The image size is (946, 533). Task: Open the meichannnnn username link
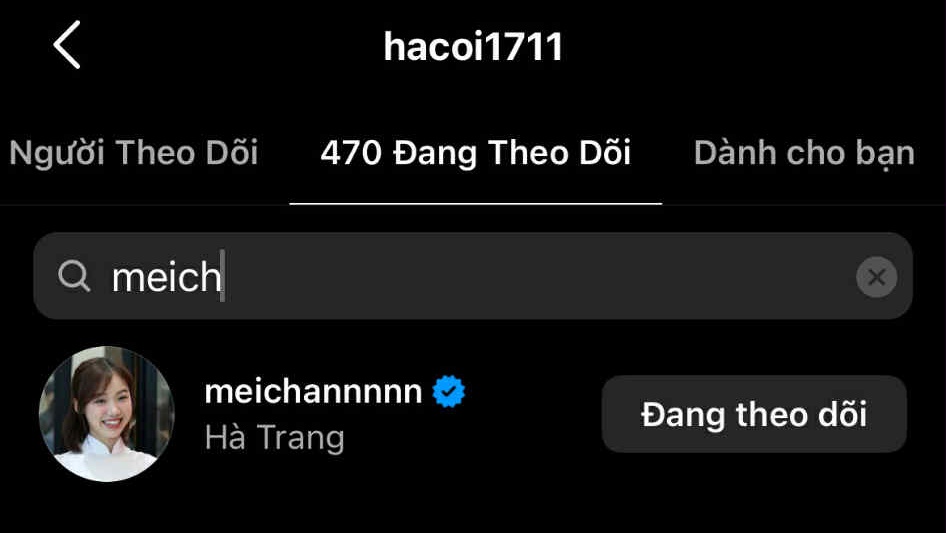tap(313, 391)
